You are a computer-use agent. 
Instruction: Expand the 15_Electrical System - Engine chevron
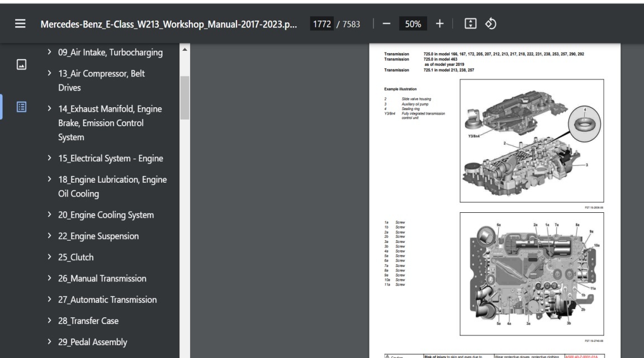[49, 157]
